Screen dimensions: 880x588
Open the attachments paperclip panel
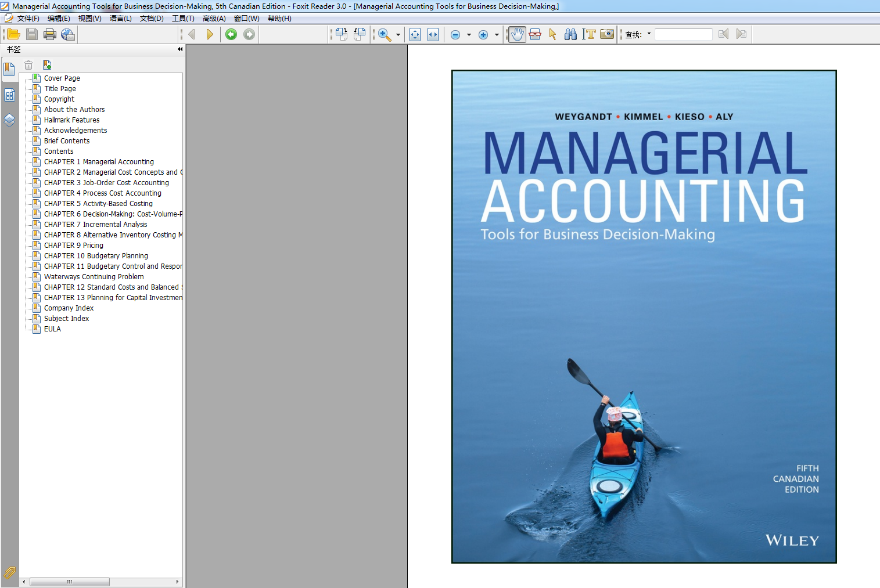click(9, 573)
